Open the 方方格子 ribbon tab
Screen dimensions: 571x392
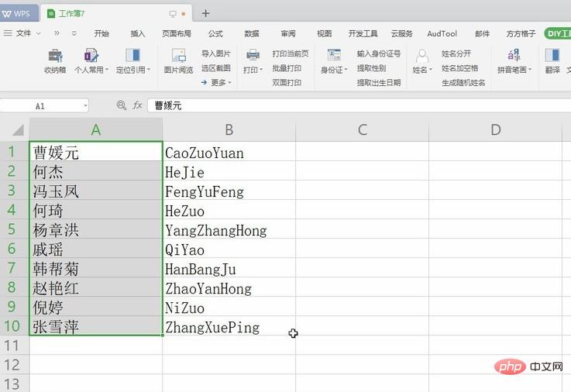(x=521, y=33)
